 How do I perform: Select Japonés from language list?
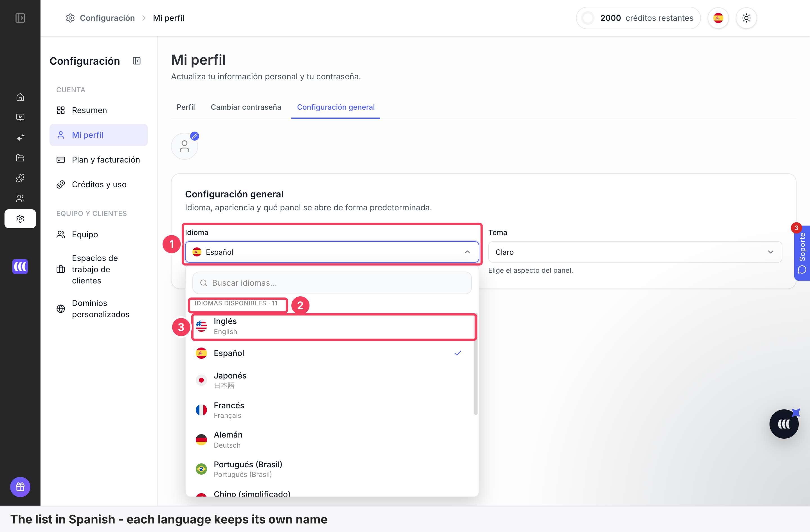click(332, 380)
